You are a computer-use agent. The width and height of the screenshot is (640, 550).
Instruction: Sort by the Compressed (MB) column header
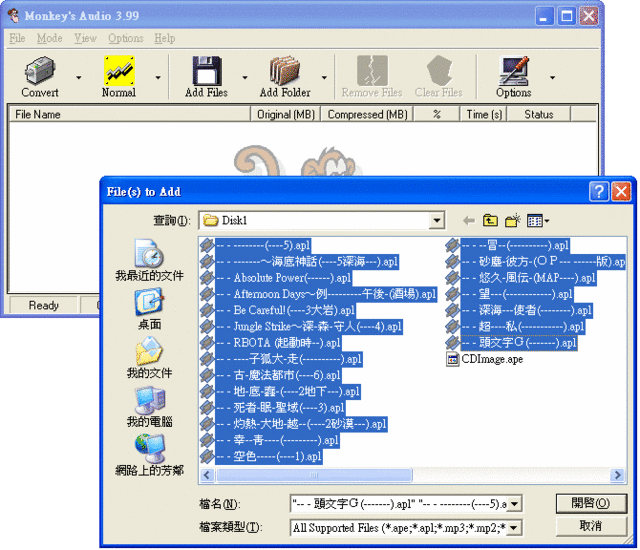[x=367, y=114]
